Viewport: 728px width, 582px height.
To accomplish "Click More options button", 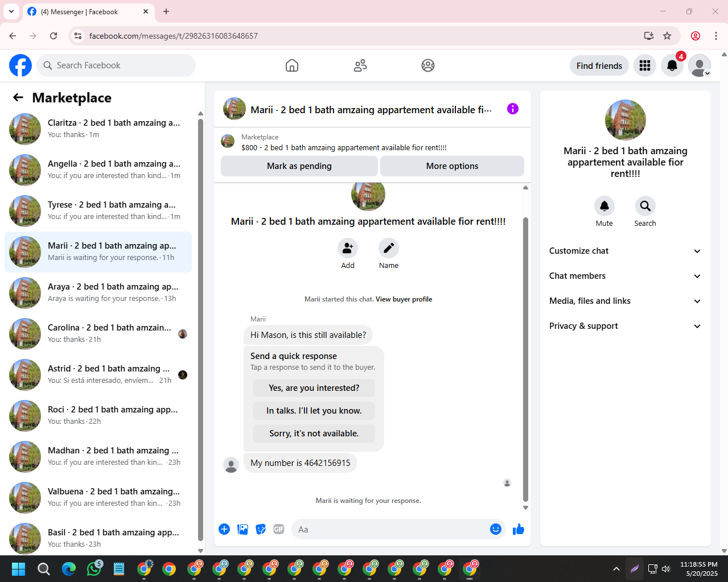I will click(x=452, y=166).
